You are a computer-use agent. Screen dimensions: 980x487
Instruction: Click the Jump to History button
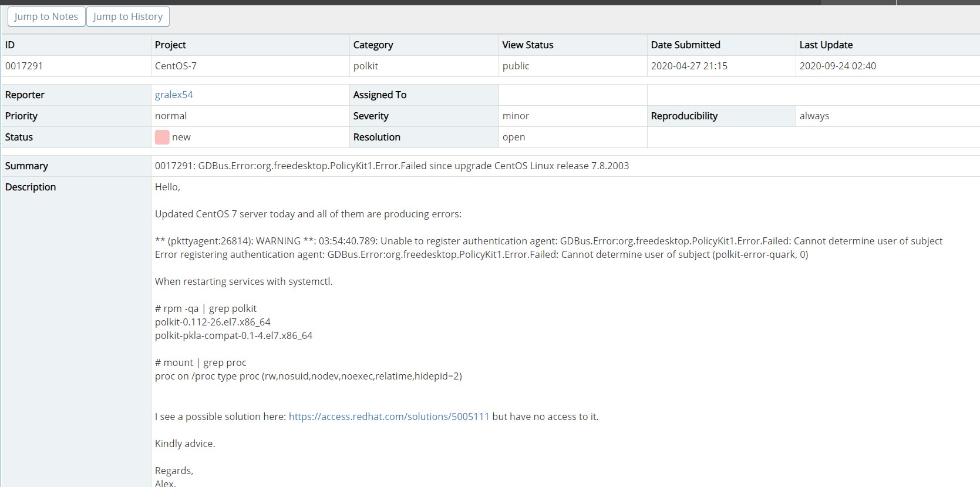128,16
